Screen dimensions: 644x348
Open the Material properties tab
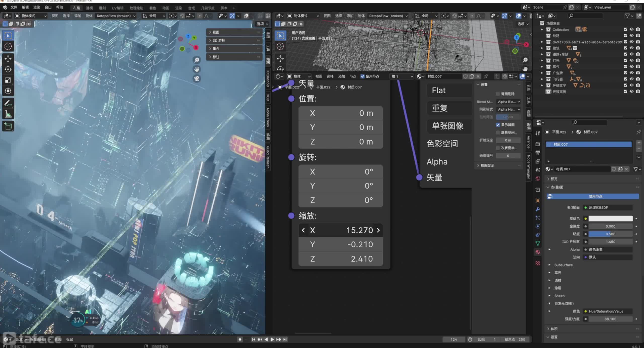pos(538,252)
